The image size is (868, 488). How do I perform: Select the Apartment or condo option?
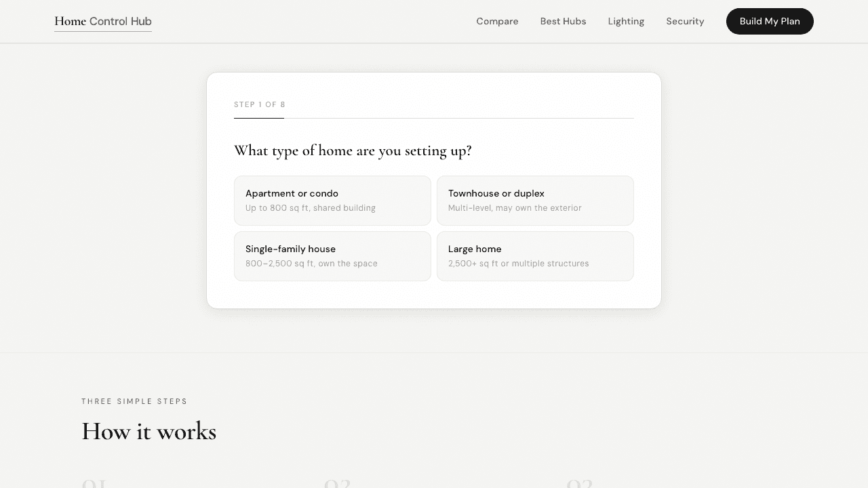[x=332, y=201]
